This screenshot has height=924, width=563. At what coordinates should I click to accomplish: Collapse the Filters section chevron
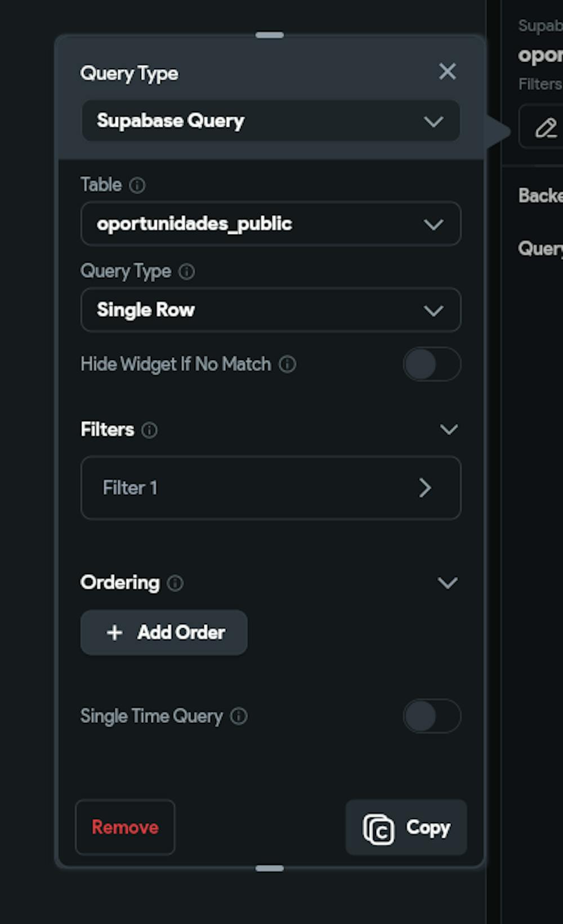[x=448, y=430]
